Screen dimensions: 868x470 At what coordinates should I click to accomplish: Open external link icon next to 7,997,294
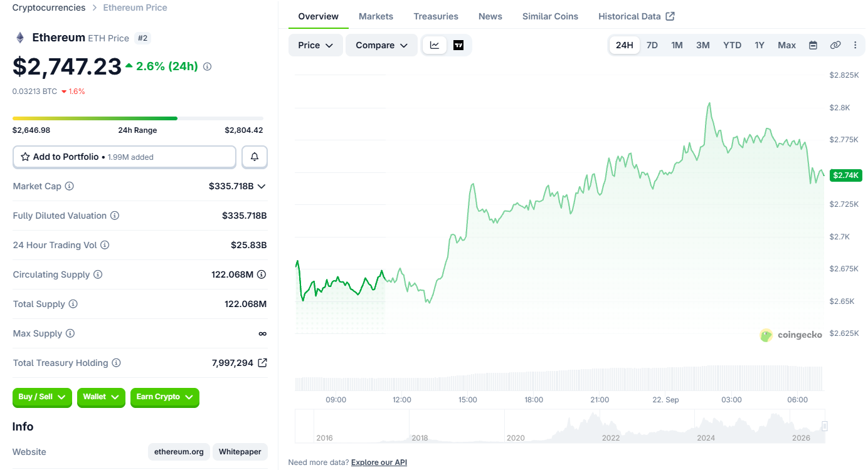[x=262, y=363]
